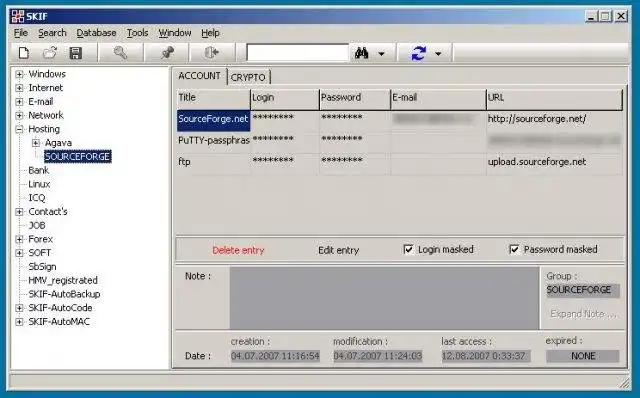
Task: Toggle the Password masked checkbox
Action: click(x=514, y=249)
